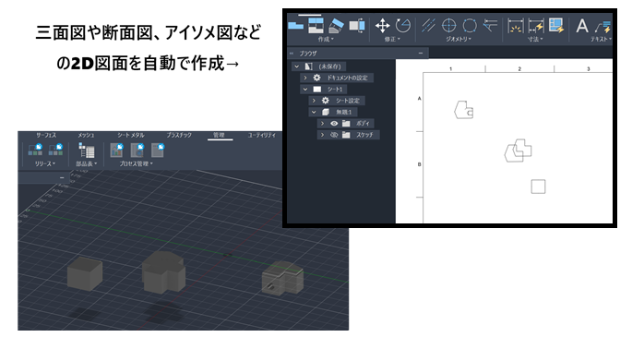Select the Text tool letter A icon

[581, 26]
